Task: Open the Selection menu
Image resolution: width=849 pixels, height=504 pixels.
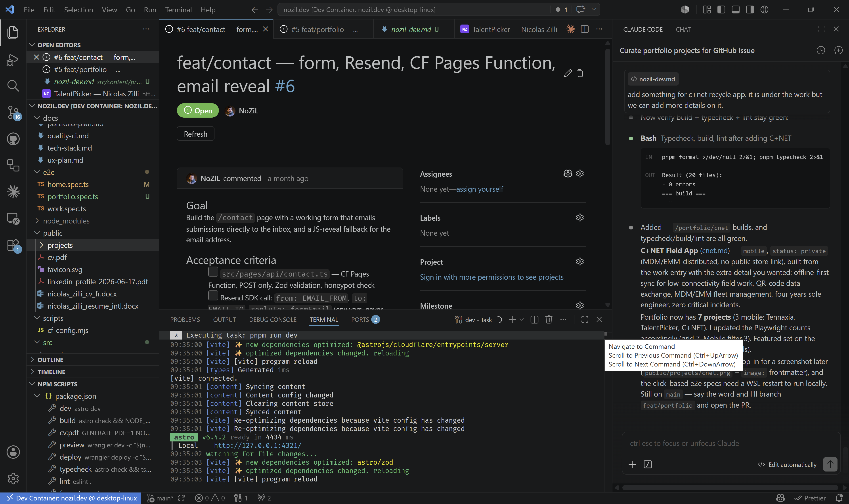Action: click(78, 10)
